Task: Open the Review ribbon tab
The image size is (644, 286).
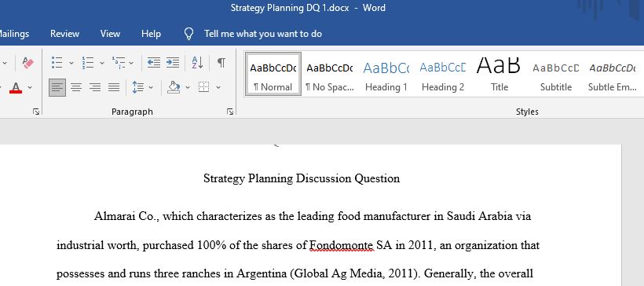Action: (65, 34)
